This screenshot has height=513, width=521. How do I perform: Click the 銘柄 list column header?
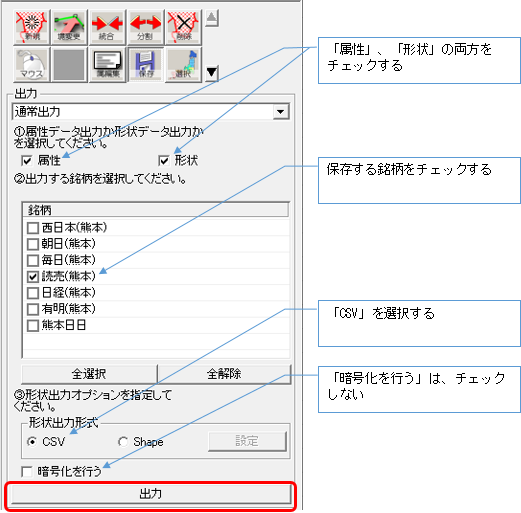click(155, 210)
